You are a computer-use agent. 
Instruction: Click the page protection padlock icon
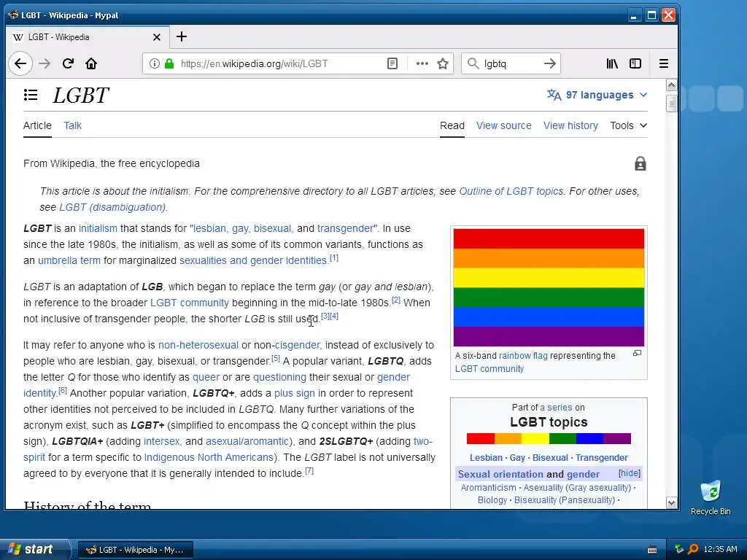click(x=640, y=164)
